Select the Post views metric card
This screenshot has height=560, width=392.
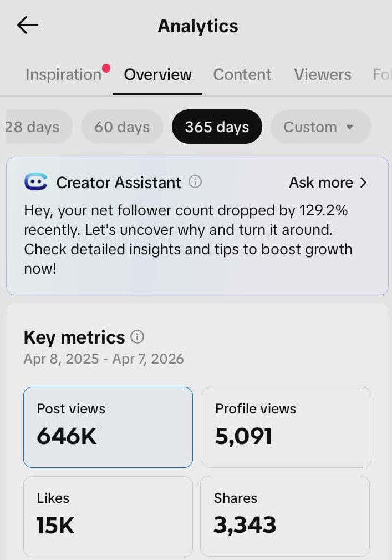[x=108, y=427]
